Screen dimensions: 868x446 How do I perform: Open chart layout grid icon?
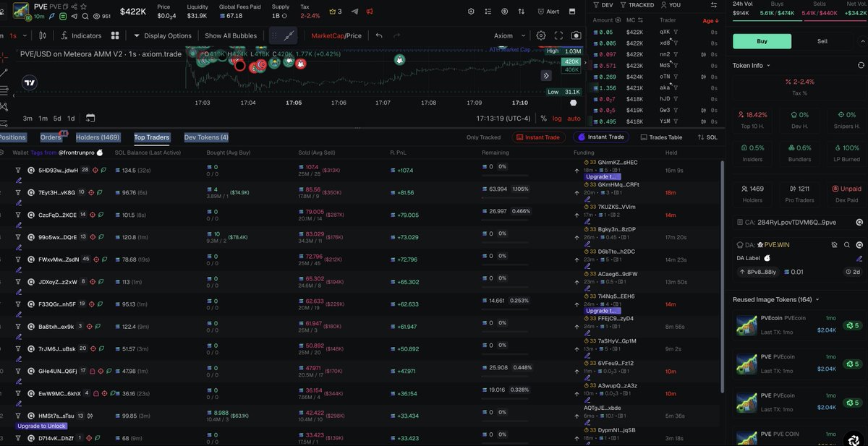pyautogui.click(x=115, y=35)
